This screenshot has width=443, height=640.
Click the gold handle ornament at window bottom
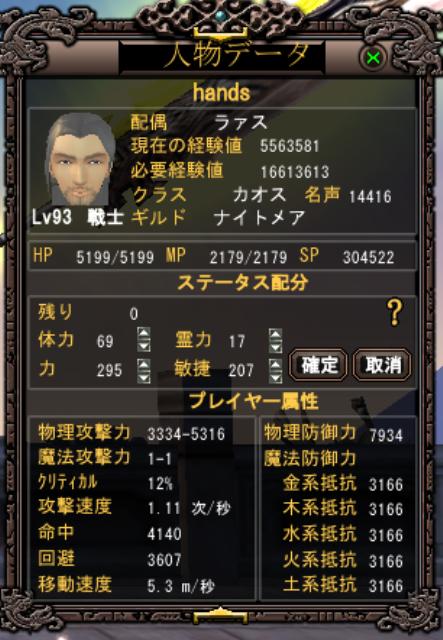(221, 616)
